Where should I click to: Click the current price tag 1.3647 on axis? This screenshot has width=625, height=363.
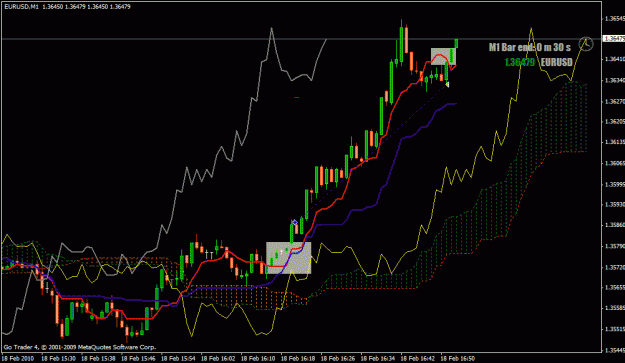click(613, 39)
